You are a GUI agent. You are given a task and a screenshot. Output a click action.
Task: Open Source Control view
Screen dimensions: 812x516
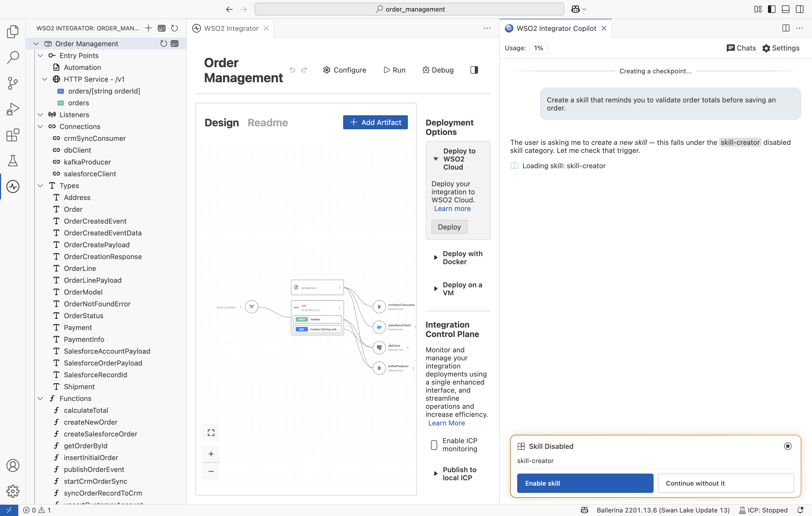(13, 83)
